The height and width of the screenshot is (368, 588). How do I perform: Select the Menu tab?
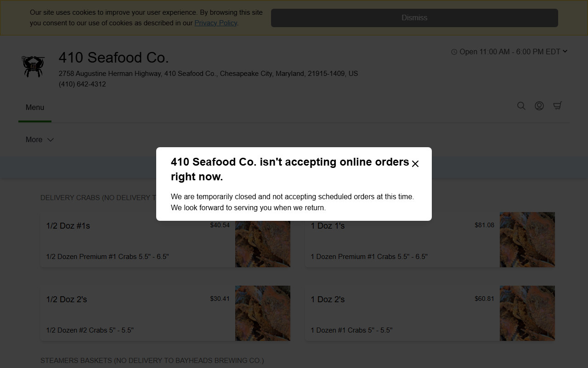tap(35, 107)
